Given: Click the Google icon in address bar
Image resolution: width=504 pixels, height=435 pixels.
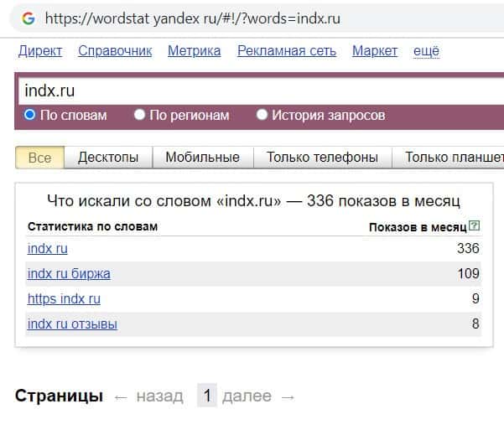Looking at the screenshot, I should click(29, 18).
